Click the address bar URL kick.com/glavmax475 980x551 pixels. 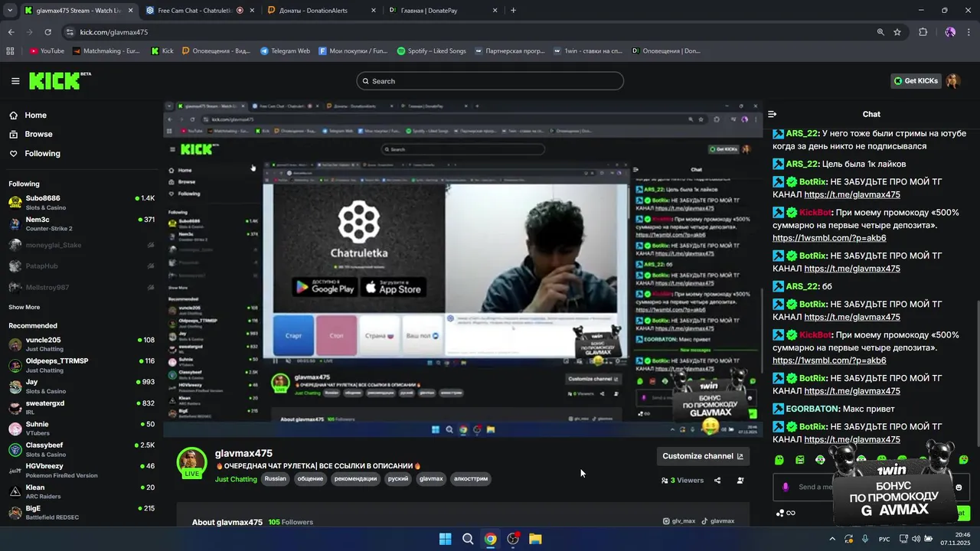click(x=114, y=32)
